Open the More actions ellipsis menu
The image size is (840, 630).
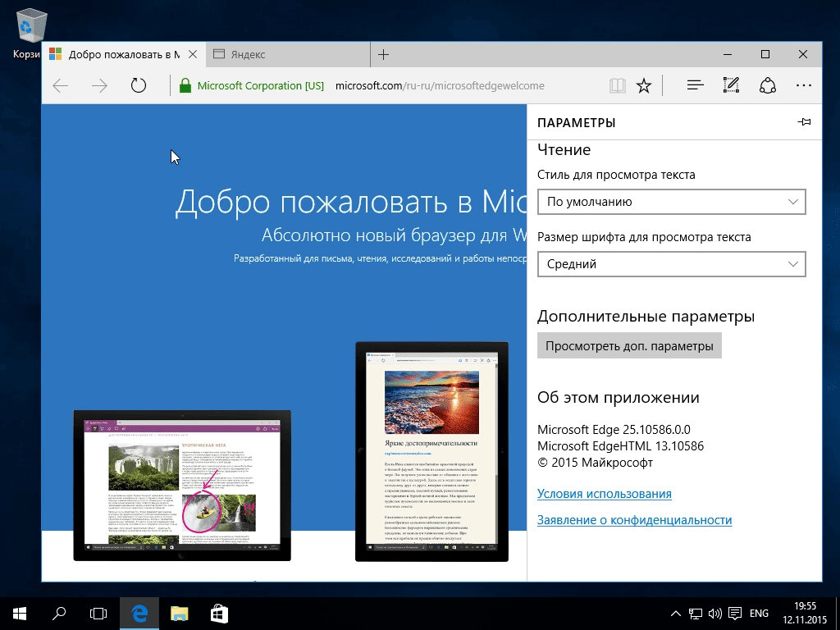click(804, 85)
